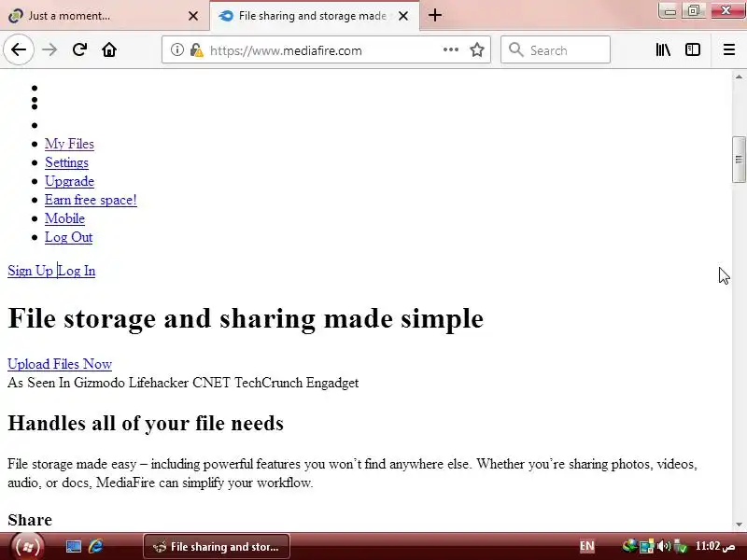
Task: Open the Library icon in toolbar
Action: tap(663, 49)
